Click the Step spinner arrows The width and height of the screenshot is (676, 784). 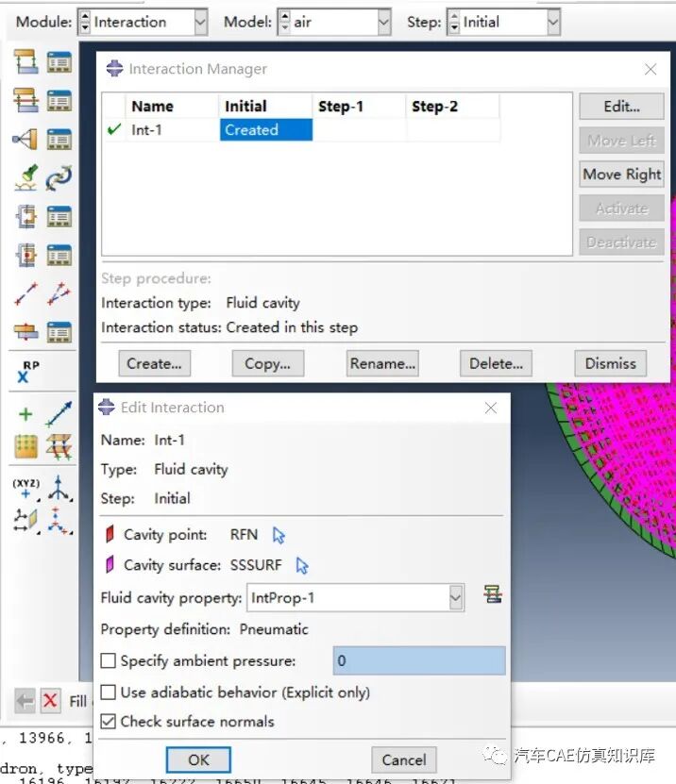pyautogui.click(x=454, y=22)
